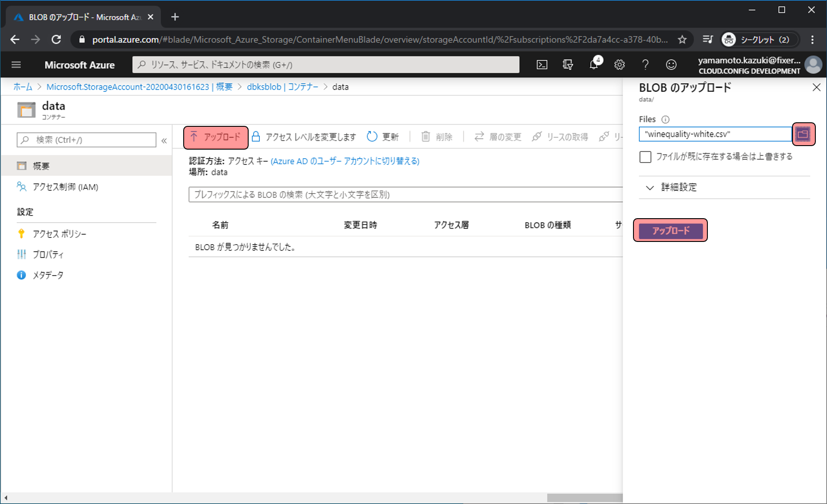Viewport: 827px width, 504px height.
Task: Click the feedback smiley icon
Action: point(671,65)
